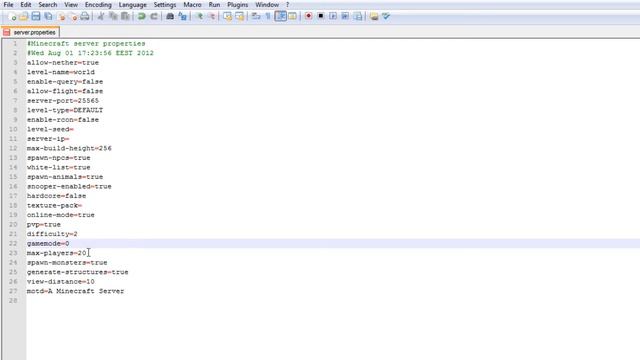
Task: Open the Plugins menu
Action: pos(238,5)
